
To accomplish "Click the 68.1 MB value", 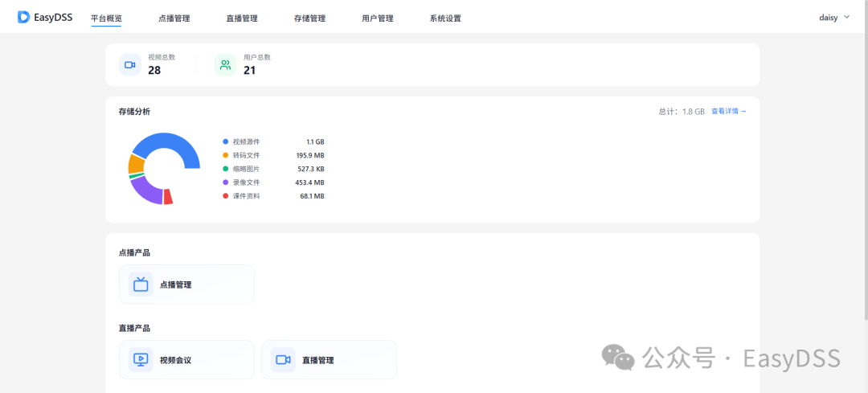I will pyautogui.click(x=312, y=196).
